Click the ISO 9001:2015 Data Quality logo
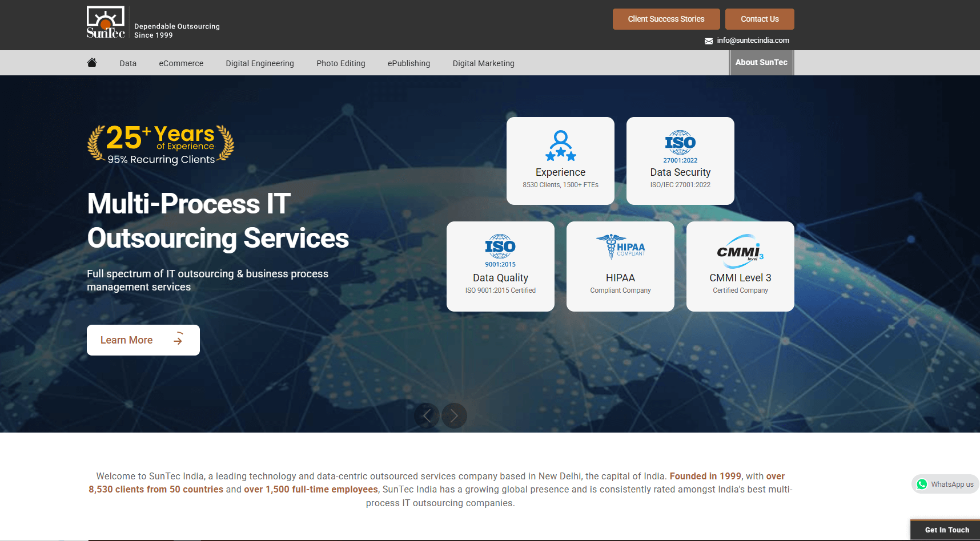Image resolution: width=980 pixels, height=541 pixels. tap(500, 250)
